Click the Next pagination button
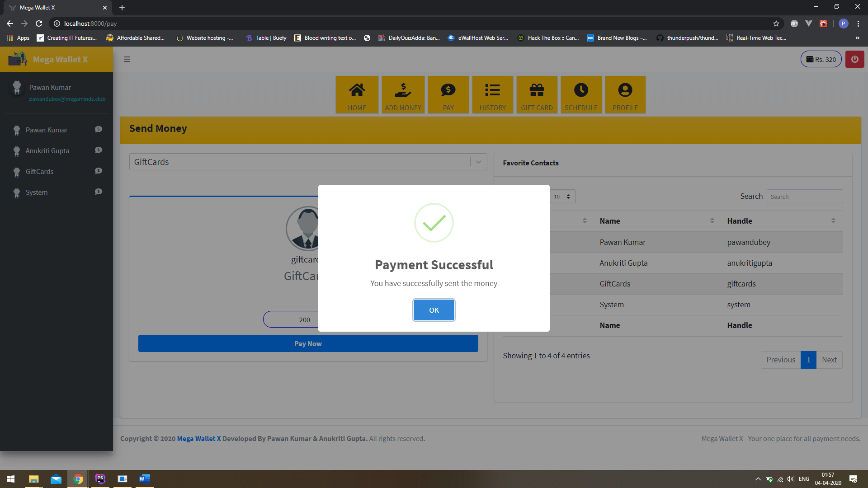Screen dimensions: 868x488 click(x=829, y=360)
